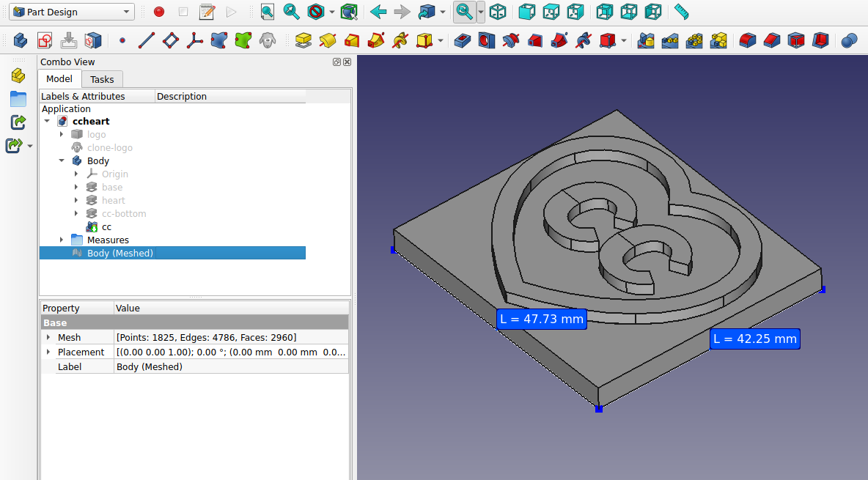Open the Measure distance ruler tool
The image size is (868, 480).
point(681,12)
